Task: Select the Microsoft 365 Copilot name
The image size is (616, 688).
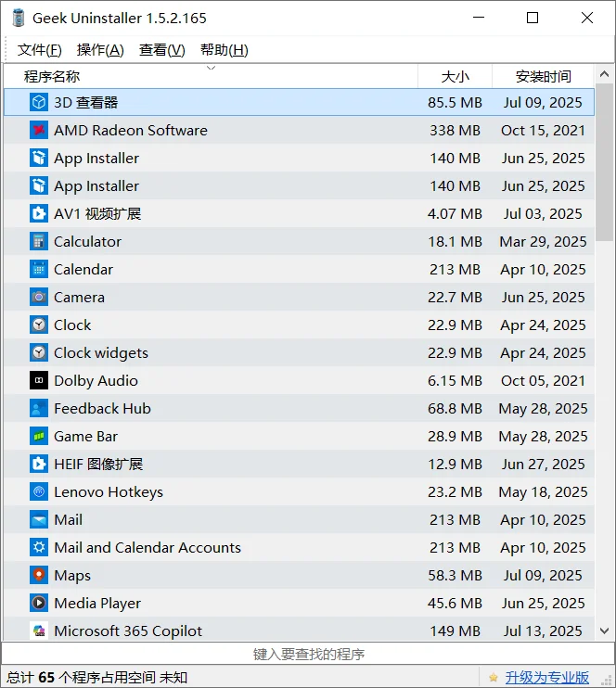Action: [128, 631]
